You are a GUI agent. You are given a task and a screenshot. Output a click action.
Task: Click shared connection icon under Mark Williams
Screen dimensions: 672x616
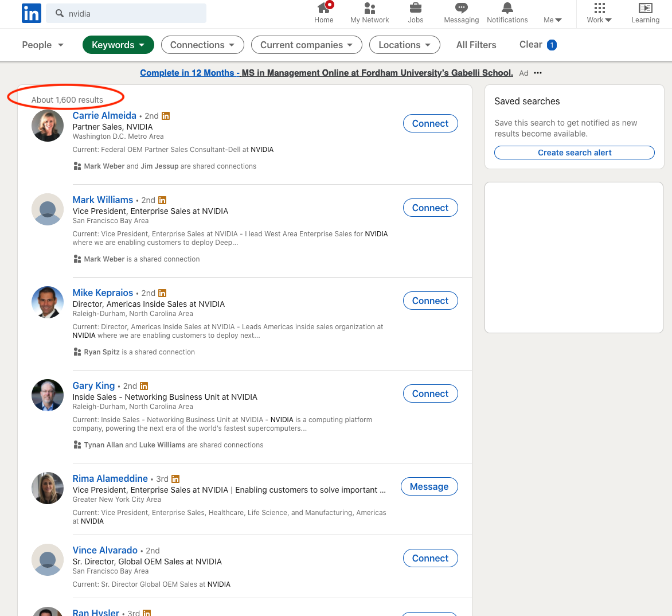77,259
